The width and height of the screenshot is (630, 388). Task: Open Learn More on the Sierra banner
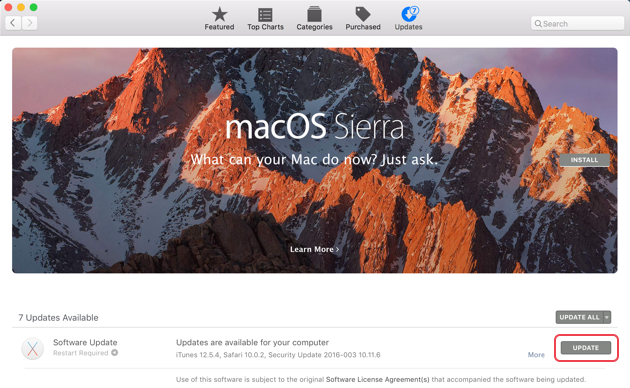tap(315, 249)
